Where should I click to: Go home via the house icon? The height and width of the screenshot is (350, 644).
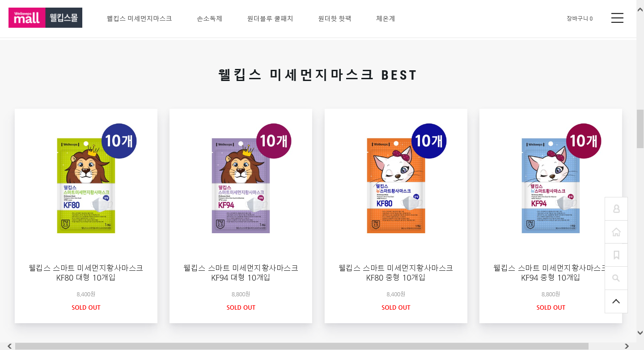pos(616,232)
